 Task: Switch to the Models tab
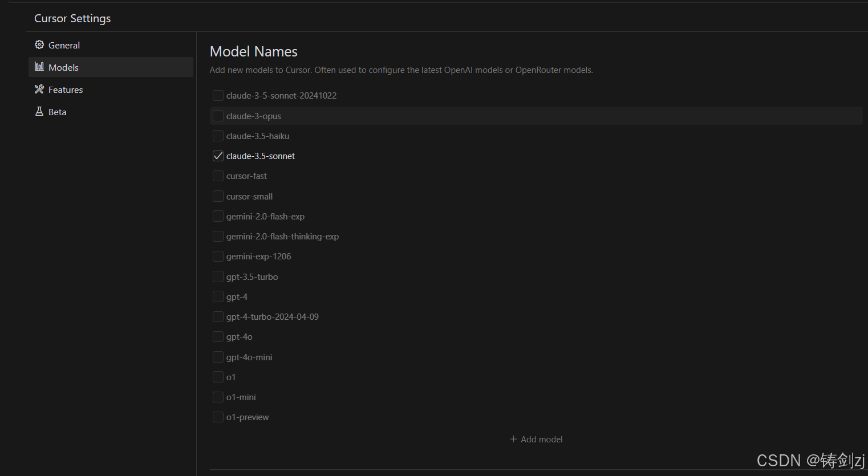(111, 67)
